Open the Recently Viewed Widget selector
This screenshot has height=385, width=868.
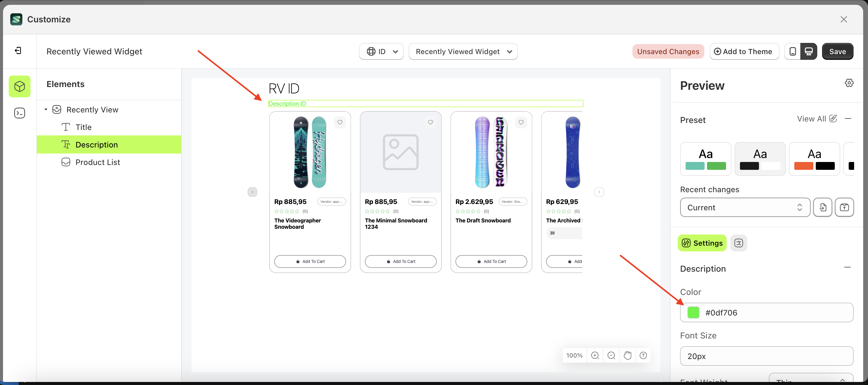pyautogui.click(x=463, y=51)
